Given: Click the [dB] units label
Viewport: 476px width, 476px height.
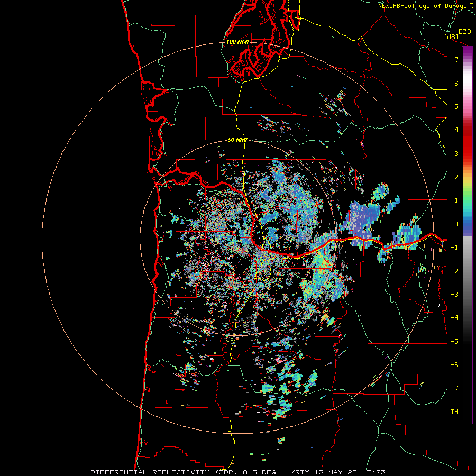Looking at the screenshot, I should pyautogui.click(x=452, y=36).
